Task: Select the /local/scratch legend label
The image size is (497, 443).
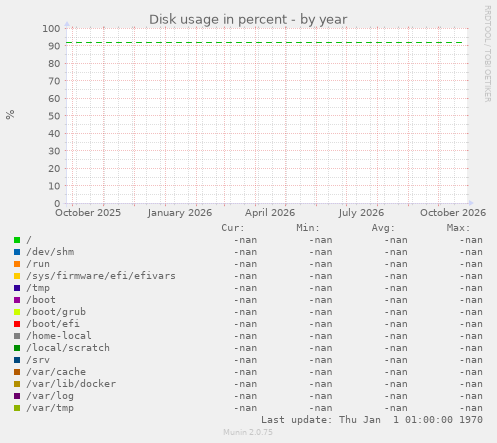Action: 68,348
